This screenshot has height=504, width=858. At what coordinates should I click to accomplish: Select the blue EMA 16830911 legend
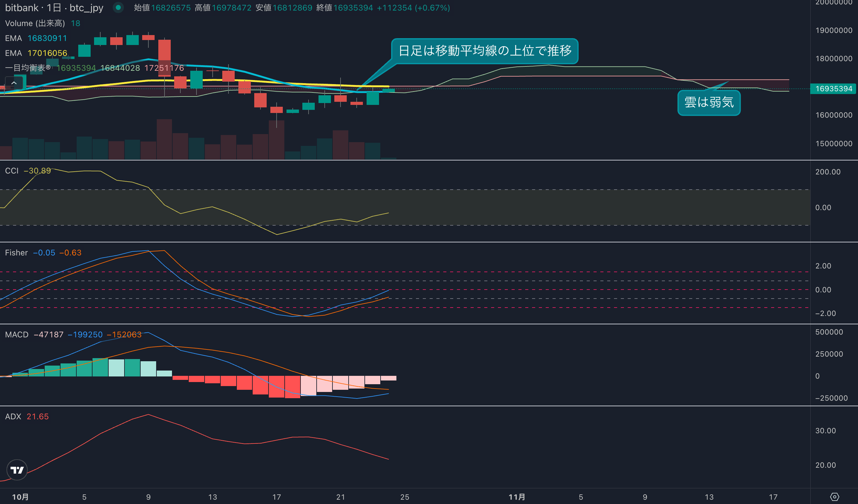(36, 38)
